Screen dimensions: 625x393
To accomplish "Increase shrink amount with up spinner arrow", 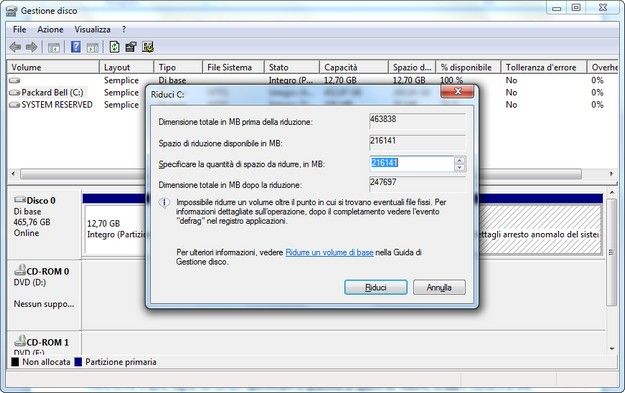I will tap(460, 161).
